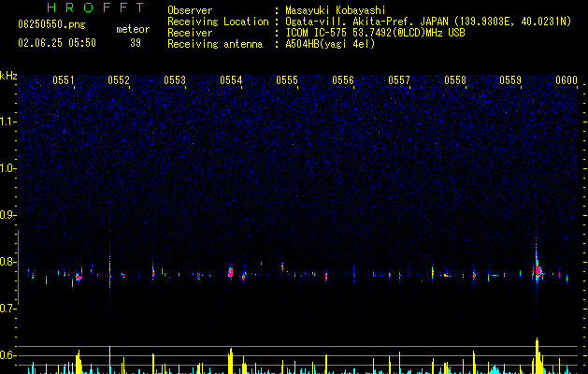The width and height of the screenshot is (588, 374).
Task: Click the 0600 time marker
Action: 566,80
